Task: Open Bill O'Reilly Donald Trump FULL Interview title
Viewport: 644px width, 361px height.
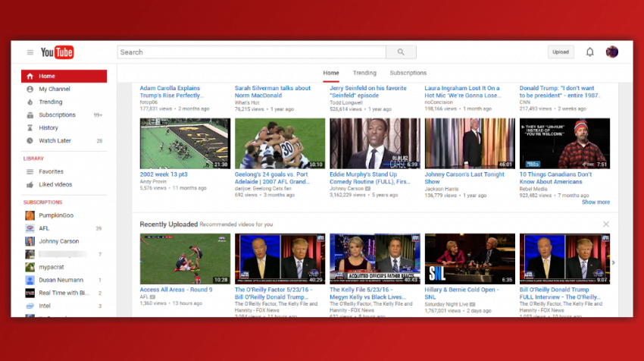Action: 559,294
